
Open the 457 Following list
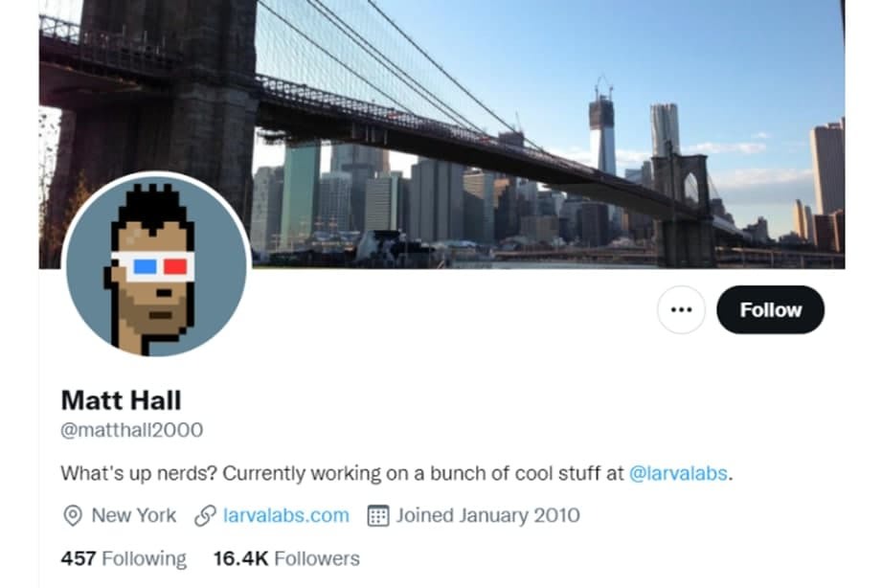[124, 558]
